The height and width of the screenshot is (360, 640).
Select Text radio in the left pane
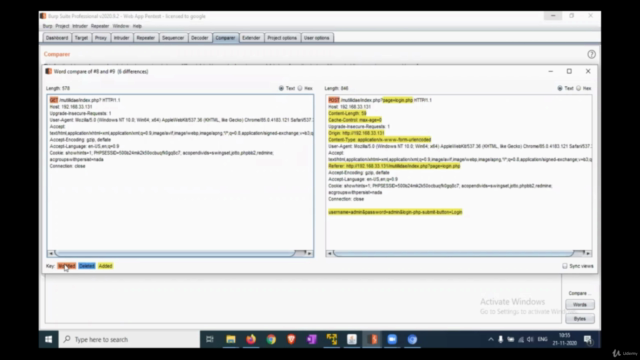281,88
